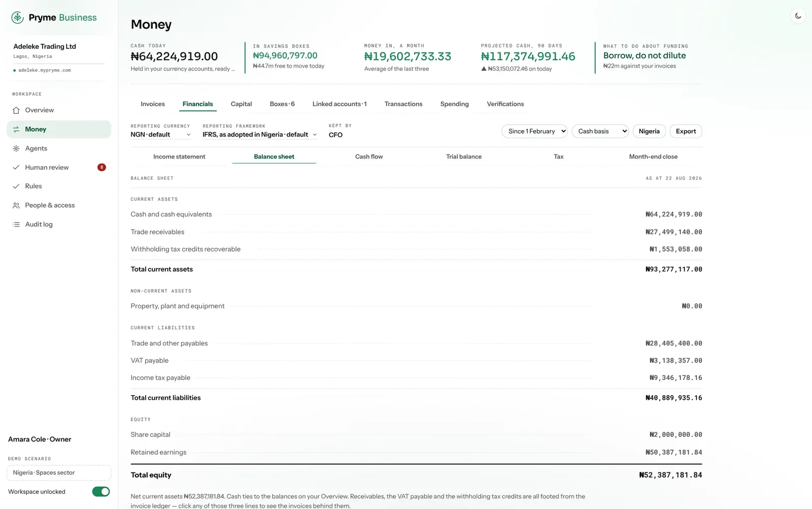This screenshot has width=812, height=509.
Task: Open Audit log in sidebar
Action: click(59, 225)
